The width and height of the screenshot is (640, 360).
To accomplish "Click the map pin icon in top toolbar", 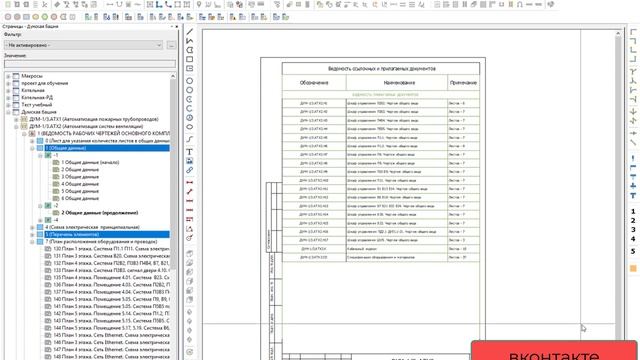I will coord(199,4).
